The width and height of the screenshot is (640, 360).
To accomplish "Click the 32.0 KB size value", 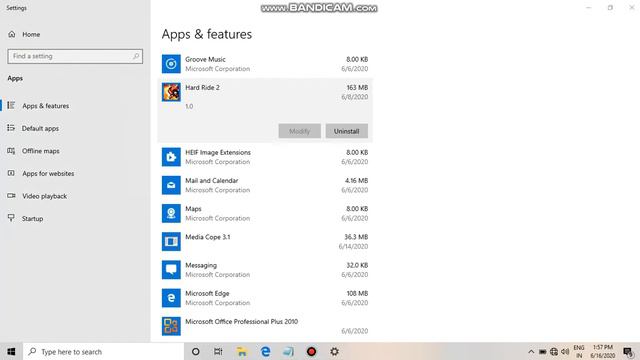I will (357, 265).
